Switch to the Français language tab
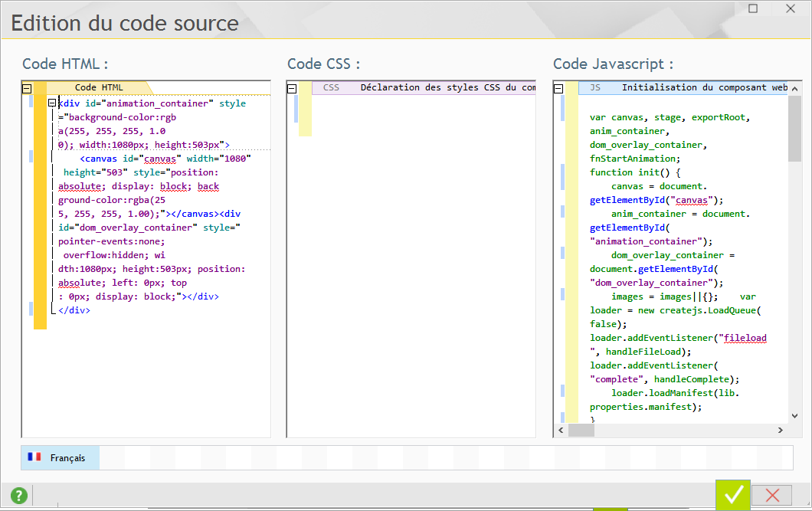Image resolution: width=812 pixels, height=511 pixels. point(67,458)
